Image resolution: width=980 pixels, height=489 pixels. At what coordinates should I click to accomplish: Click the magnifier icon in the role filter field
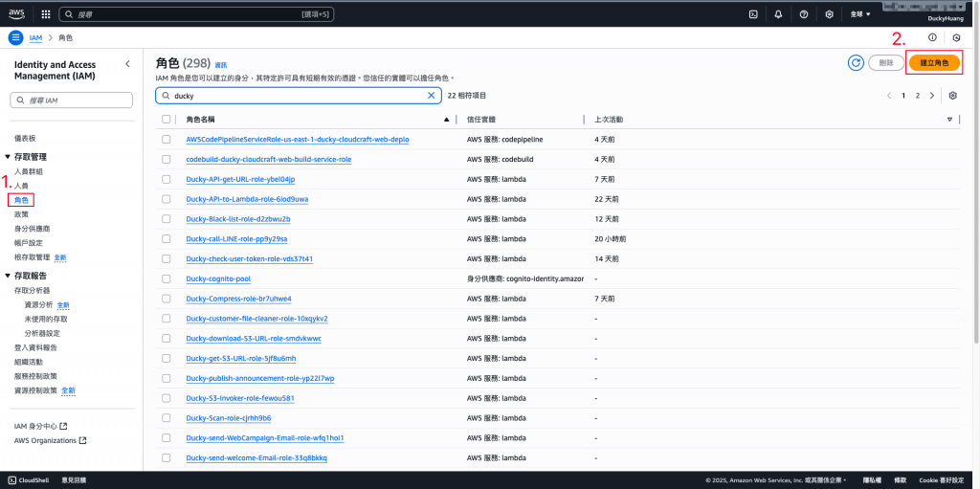coord(166,96)
